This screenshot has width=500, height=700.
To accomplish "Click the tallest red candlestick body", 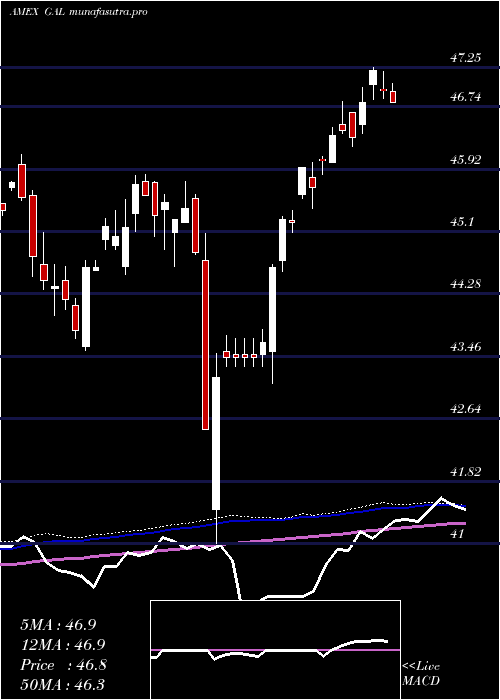I will tap(205, 345).
